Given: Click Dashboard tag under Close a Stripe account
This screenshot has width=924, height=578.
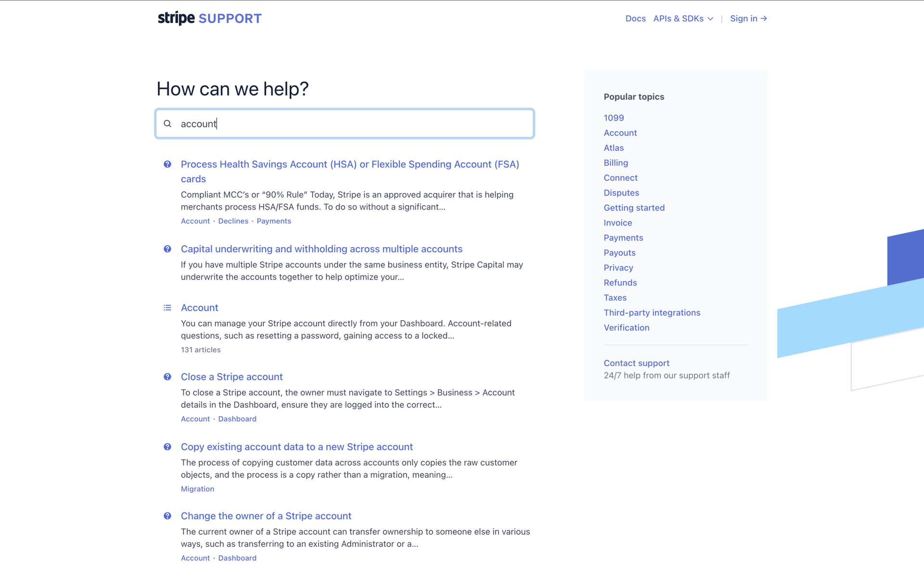Looking at the screenshot, I should 237,419.
